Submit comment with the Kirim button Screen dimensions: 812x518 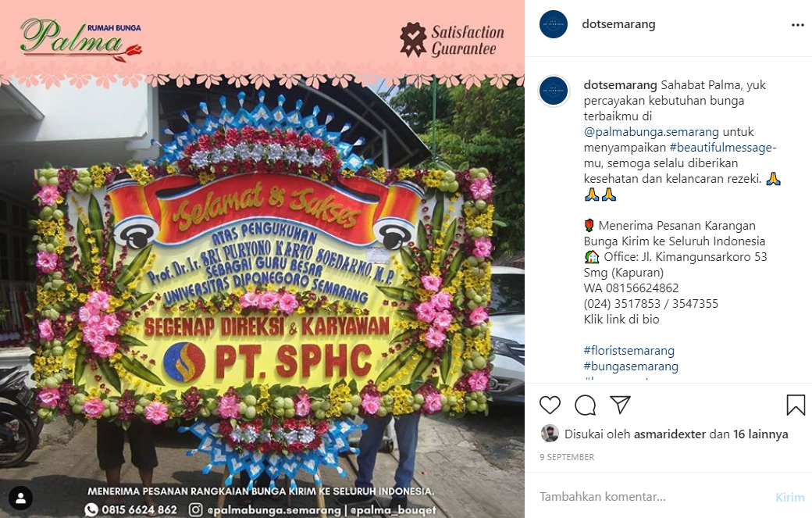coord(789,497)
